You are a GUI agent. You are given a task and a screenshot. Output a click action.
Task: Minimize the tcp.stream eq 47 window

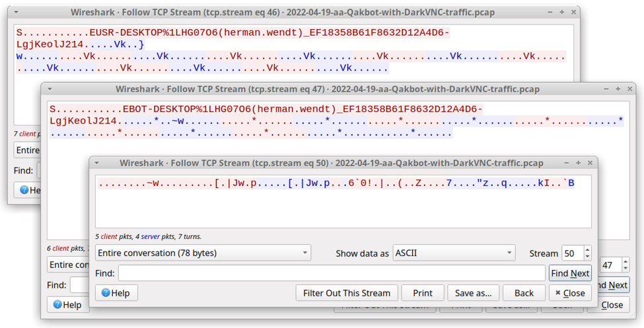point(606,89)
